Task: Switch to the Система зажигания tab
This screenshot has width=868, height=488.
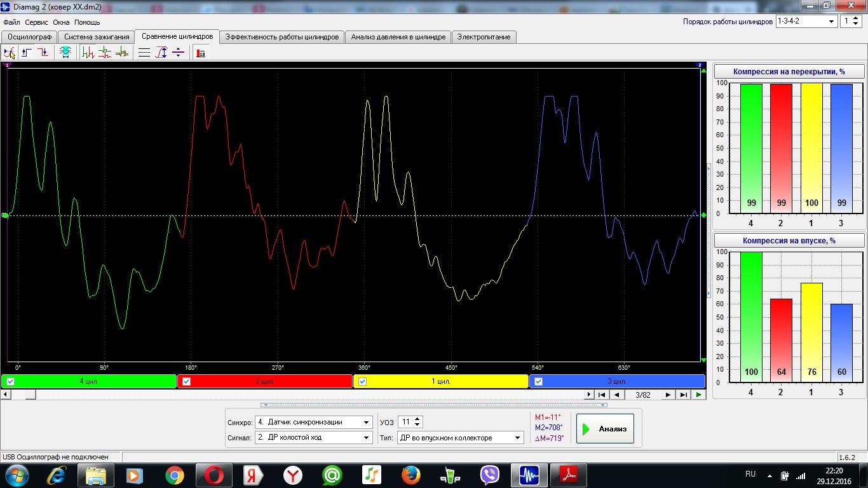Action: [x=97, y=37]
